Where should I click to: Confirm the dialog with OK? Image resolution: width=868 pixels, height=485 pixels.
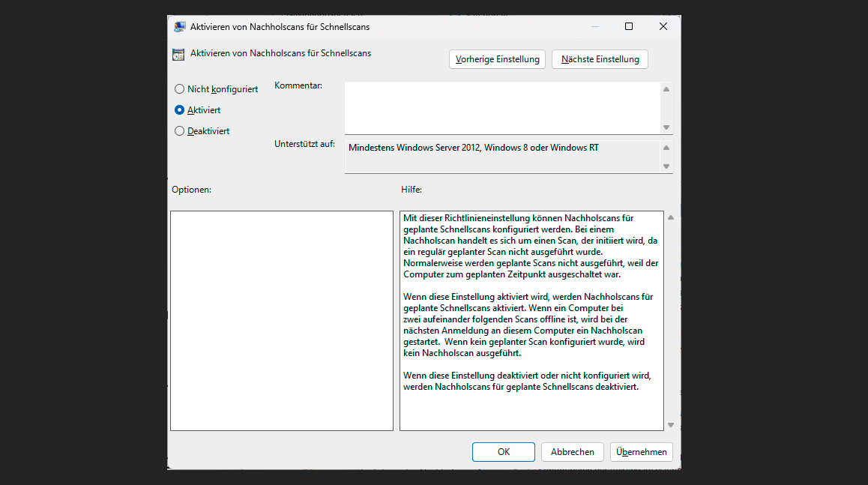(503, 452)
